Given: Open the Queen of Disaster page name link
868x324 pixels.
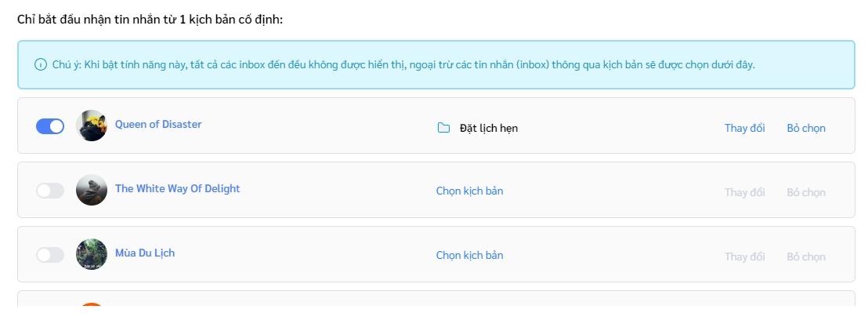Looking at the screenshot, I should [158, 124].
